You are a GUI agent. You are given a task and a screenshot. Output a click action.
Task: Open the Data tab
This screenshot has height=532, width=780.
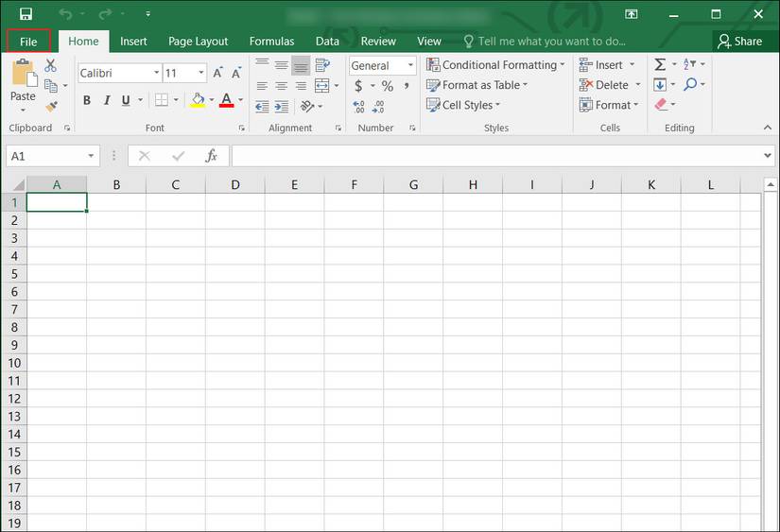tap(327, 42)
